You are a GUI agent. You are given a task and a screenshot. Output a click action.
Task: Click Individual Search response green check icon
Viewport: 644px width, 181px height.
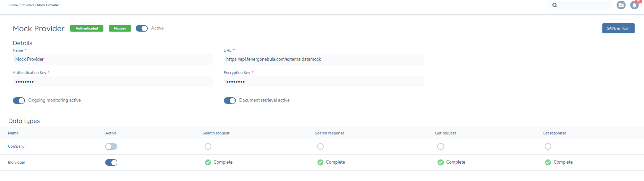(x=320, y=162)
